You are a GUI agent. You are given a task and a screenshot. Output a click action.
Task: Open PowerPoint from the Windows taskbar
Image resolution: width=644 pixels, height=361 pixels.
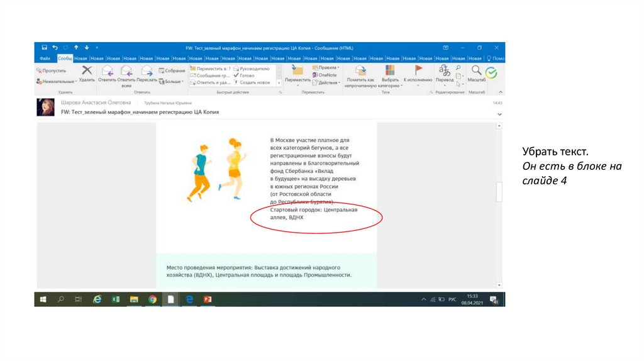[207, 299]
